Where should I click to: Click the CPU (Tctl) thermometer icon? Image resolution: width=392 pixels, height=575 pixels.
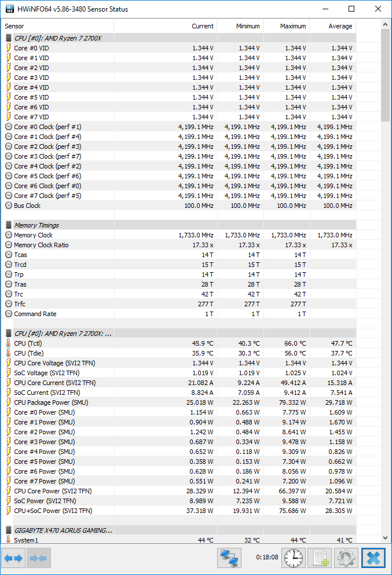point(9,343)
